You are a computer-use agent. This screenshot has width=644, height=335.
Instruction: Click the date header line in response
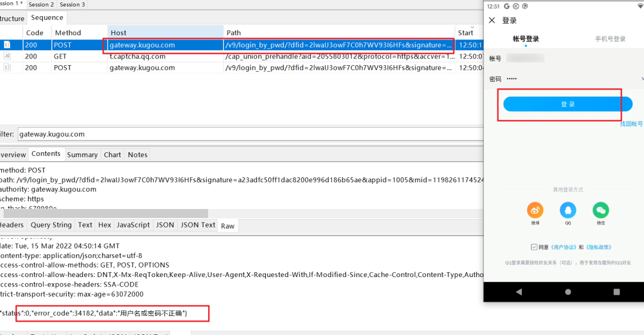tap(60, 245)
